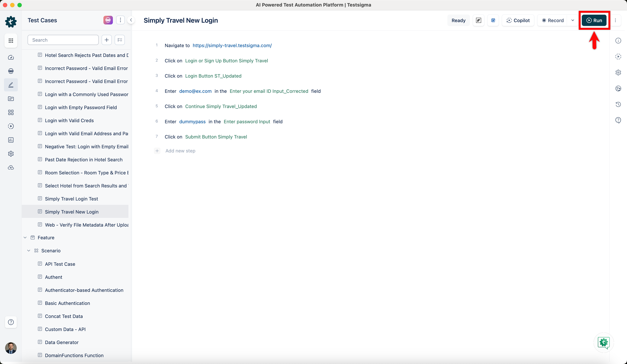Open the dashboard gauge icon in sidebar
The height and width of the screenshot is (364, 627).
(11, 57)
